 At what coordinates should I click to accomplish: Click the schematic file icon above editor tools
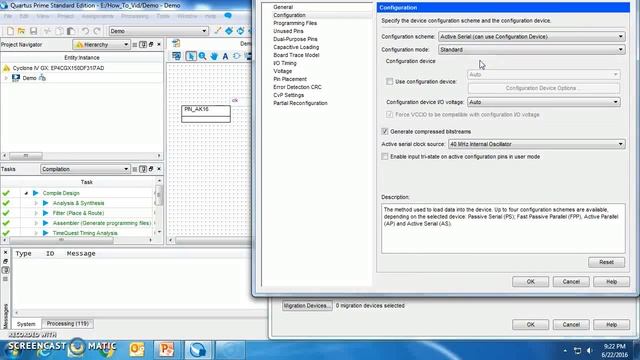(x=176, y=43)
